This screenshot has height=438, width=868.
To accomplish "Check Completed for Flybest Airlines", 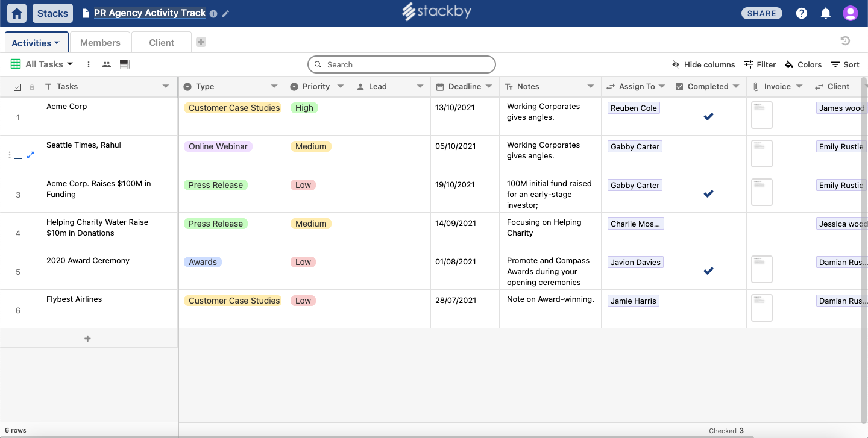I will [x=708, y=309].
